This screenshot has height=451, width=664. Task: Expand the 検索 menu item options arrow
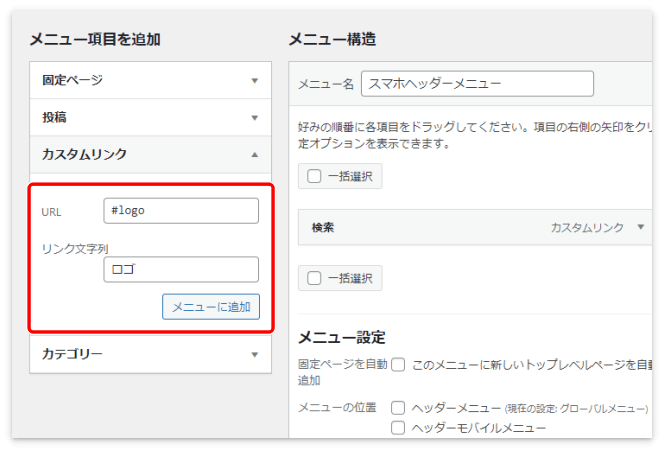(x=640, y=227)
